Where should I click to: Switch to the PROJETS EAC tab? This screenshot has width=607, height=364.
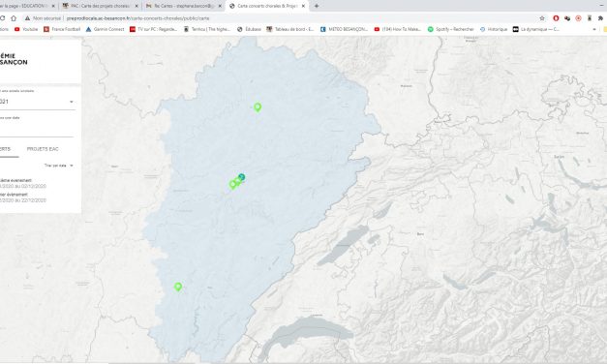point(43,149)
